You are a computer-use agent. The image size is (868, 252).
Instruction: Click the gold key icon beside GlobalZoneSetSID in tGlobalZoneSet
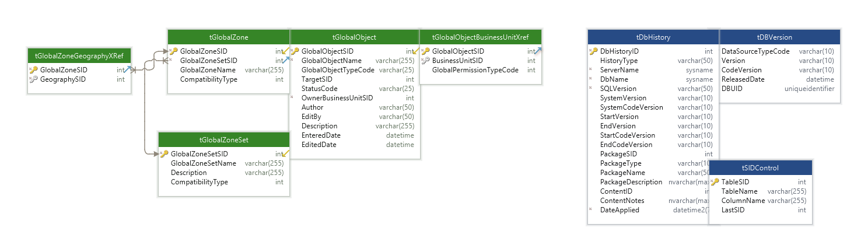[164, 154]
